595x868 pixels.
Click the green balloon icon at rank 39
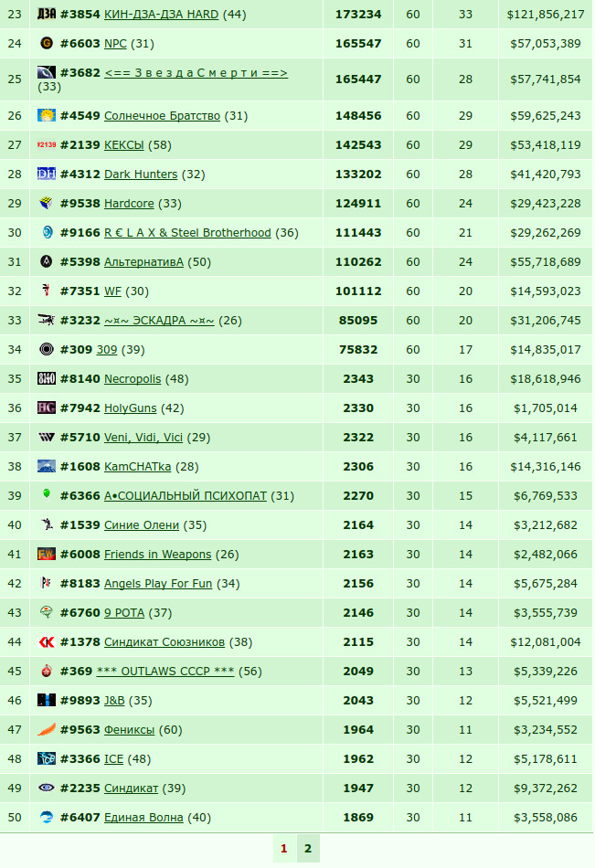pyautogui.click(x=47, y=494)
